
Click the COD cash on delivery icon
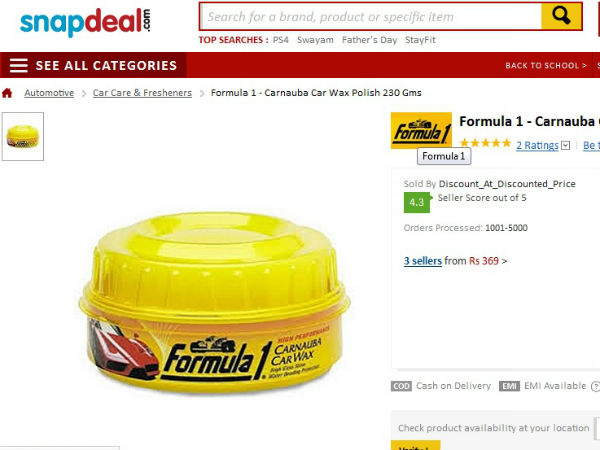click(401, 386)
